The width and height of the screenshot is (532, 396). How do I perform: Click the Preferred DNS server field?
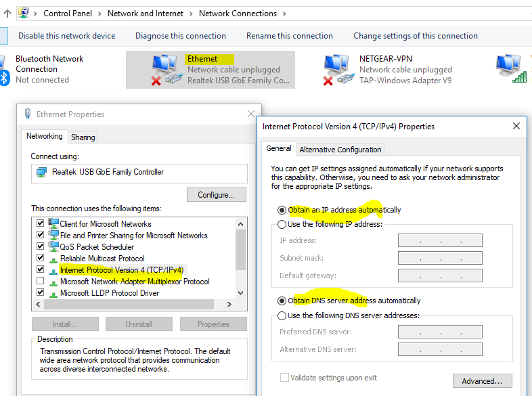click(440, 332)
